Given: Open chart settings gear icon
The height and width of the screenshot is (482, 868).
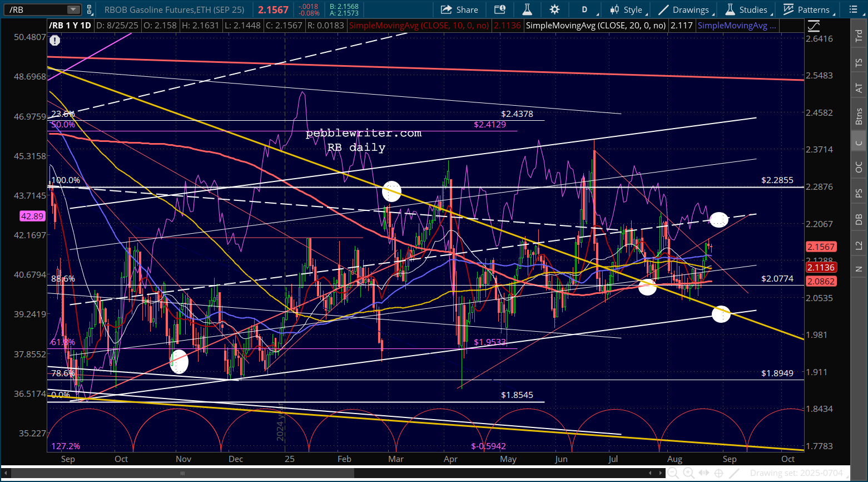Looking at the screenshot, I should [x=554, y=9].
